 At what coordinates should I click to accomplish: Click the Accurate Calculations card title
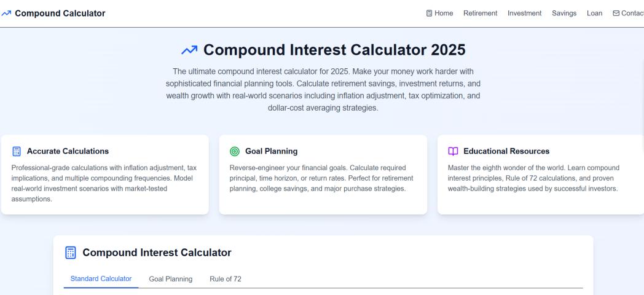68,151
